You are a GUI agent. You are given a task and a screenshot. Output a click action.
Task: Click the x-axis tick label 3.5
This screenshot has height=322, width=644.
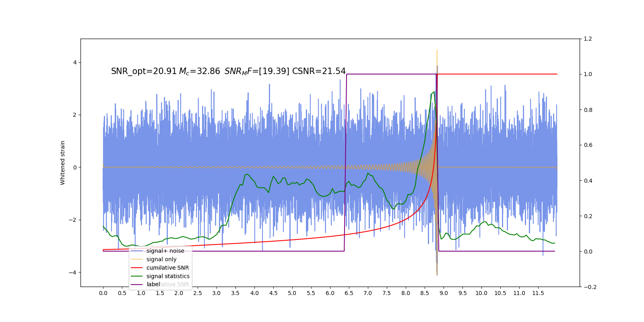click(x=235, y=293)
